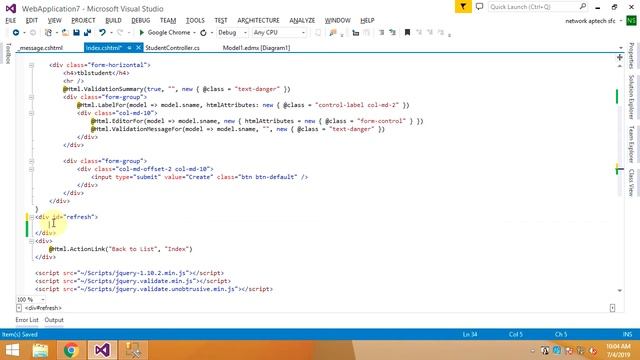Viewport: 640px width, 360px height.
Task: Open the network aptech sfc account dropdown
Action: click(621, 21)
